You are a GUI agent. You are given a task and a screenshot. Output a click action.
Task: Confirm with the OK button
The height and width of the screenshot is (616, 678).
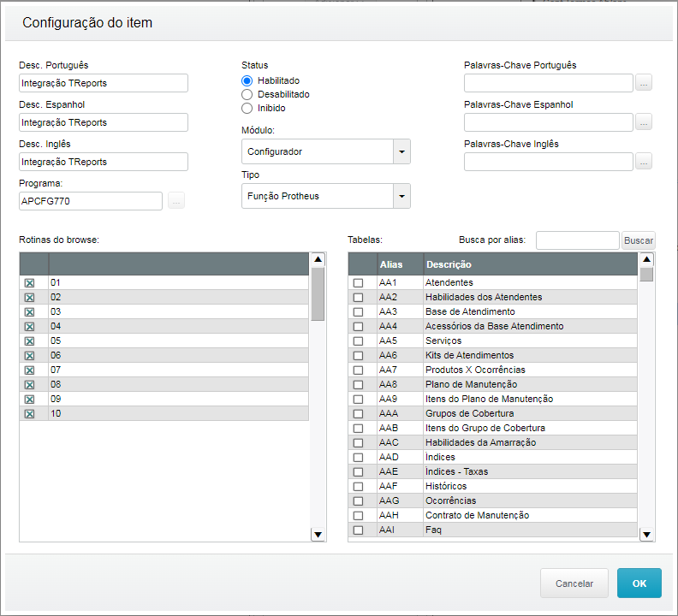click(639, 583)
